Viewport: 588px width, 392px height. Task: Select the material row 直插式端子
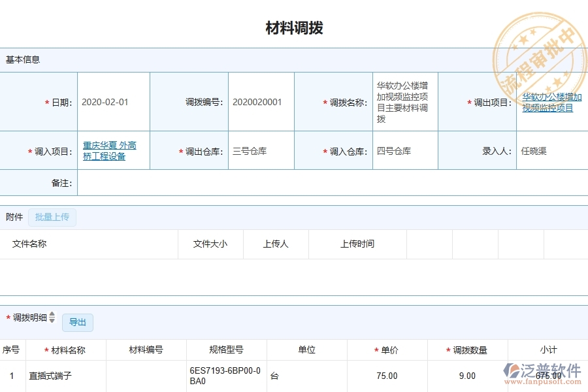(x=51, y=376)
